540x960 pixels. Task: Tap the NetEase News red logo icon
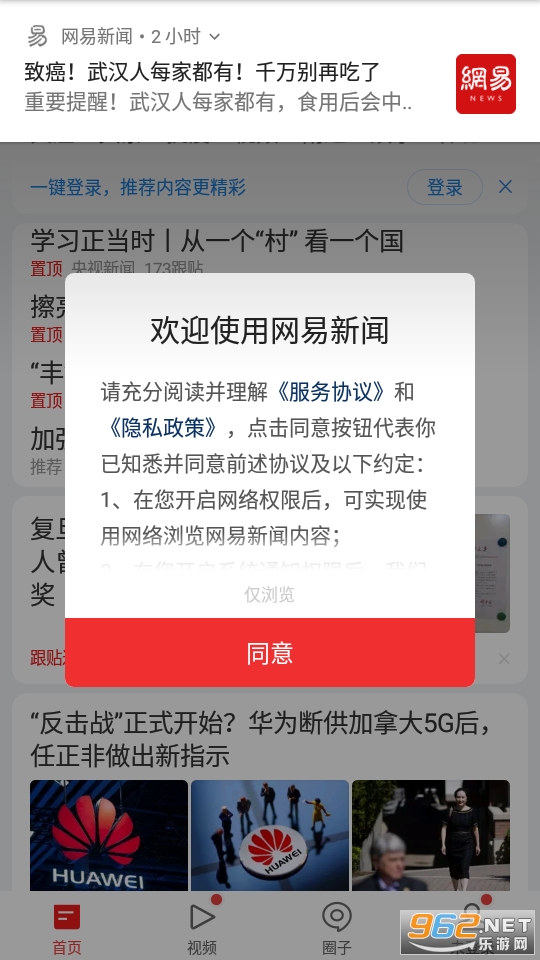(486, 84)
